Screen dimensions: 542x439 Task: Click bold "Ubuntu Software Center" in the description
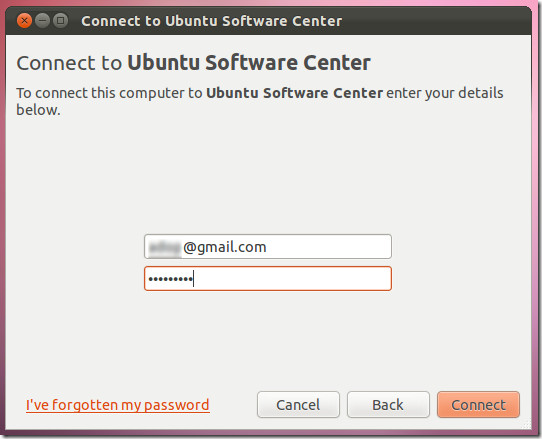point(295,93)
